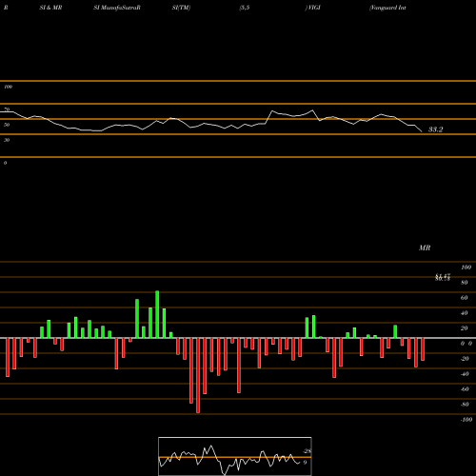Click the -28 value in the mini chart
Image resolution: width=476 pixels, height=476 pixels.
pyautogui.click(x=307, y=451)
